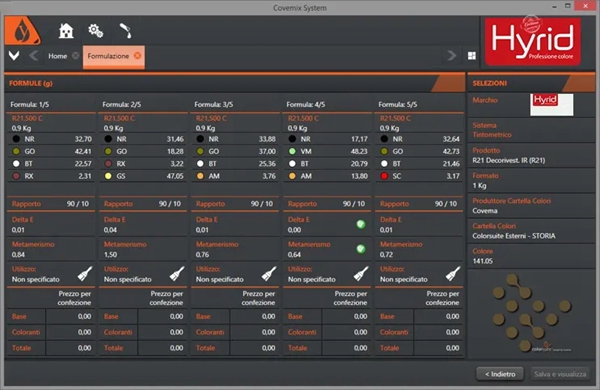The height and width of the screenshot is (390, 600).
Task: Click SC value 3,17 in Formula 5/5
Action: point(453,176)
